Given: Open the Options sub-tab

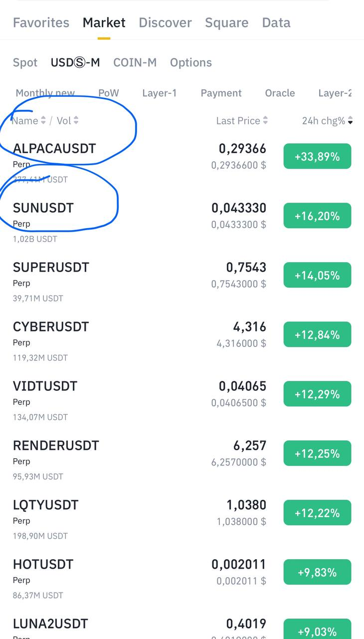Looking at the screenshot, I should click(x=191, y=62).
